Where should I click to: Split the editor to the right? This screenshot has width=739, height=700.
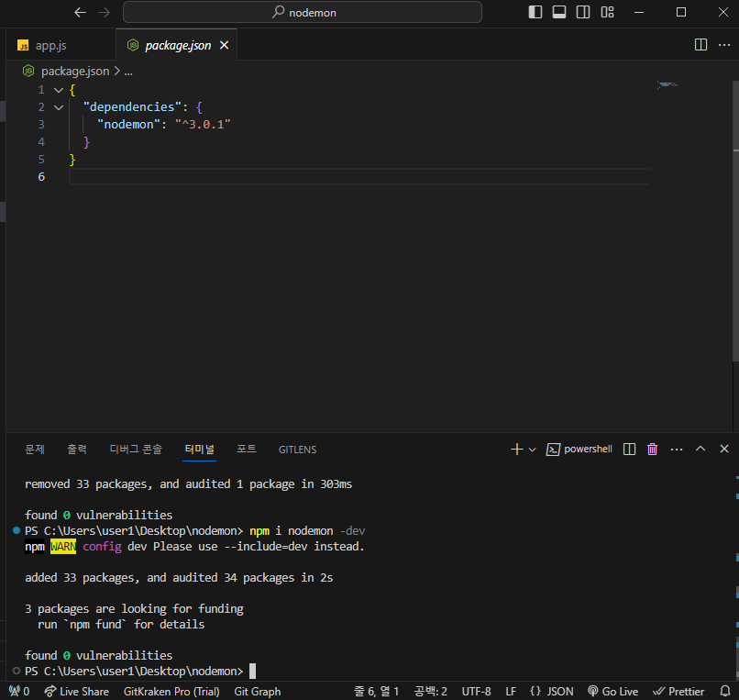[x=700, y=45]
